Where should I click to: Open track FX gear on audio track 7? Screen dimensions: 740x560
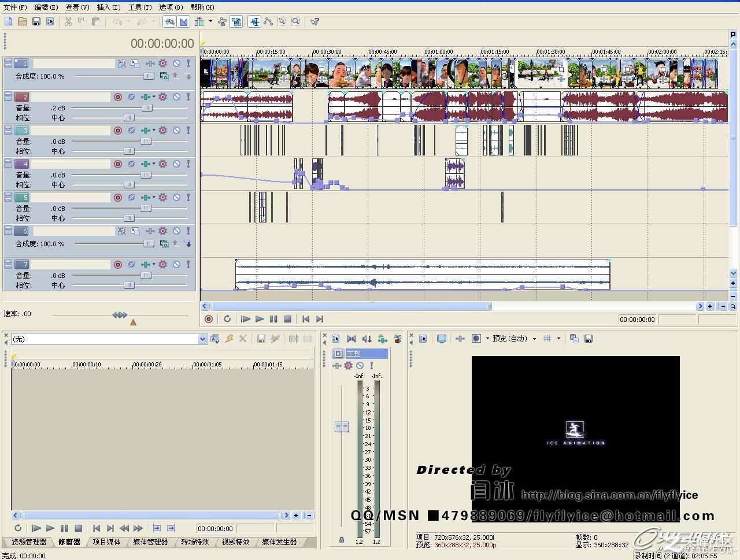tap(163, 265)
